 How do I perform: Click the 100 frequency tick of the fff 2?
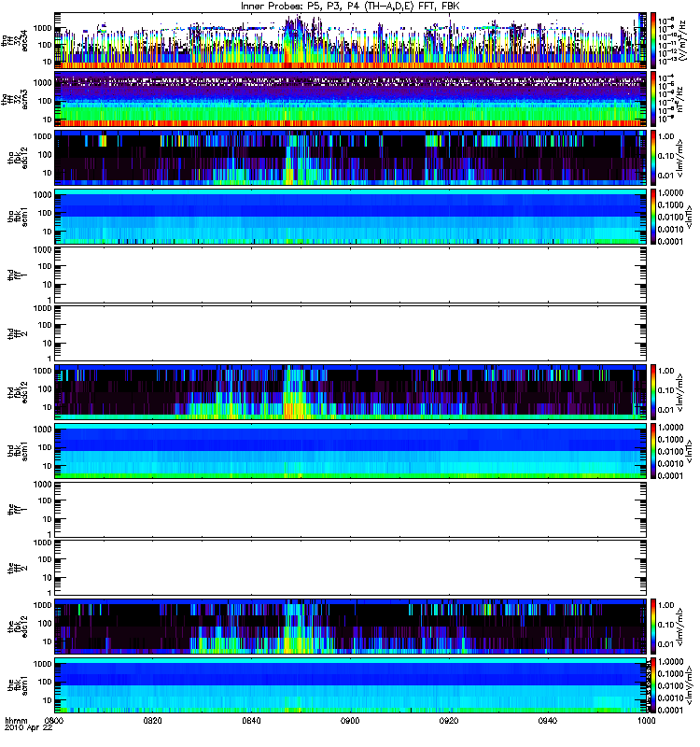pyautogui.click(x=45, y=559)
